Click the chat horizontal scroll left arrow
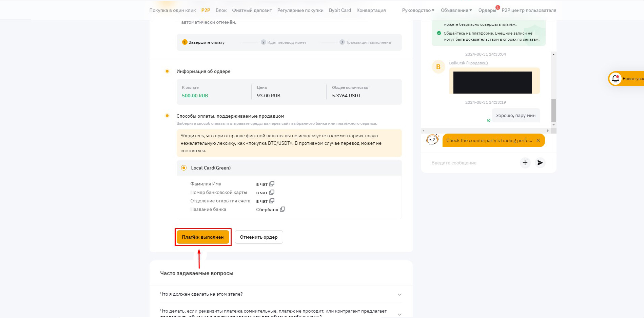This screenshot has width=644, height=318. pos(423,131)
